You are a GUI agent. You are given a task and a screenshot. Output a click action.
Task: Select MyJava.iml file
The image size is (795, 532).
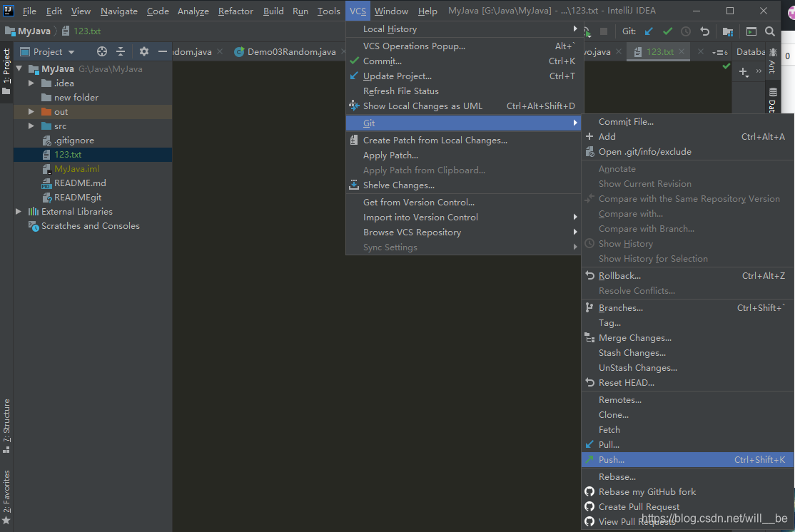(76, 169)
